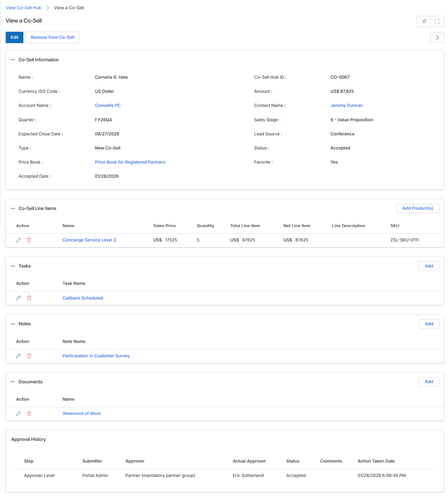Image resolution: width=448 pixels, height=500 pixels.
Task: Click Partner (mandatory partner group) approver
Action: 160,476
